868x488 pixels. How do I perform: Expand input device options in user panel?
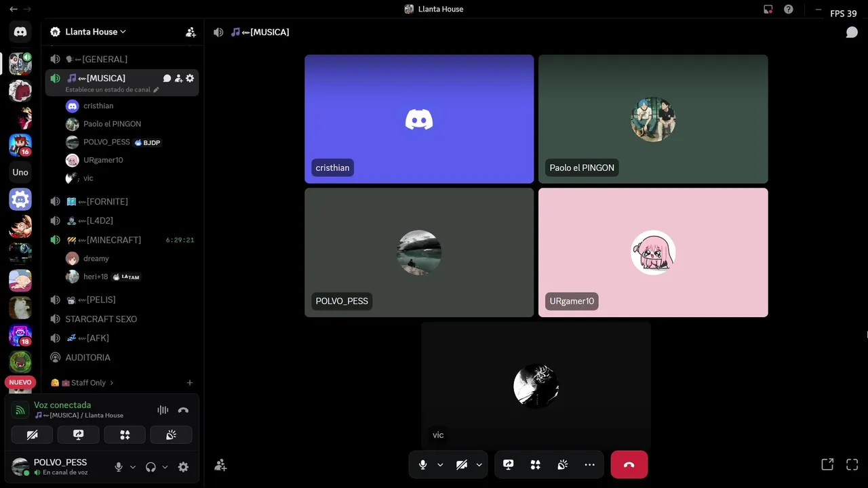pos(133,467)
